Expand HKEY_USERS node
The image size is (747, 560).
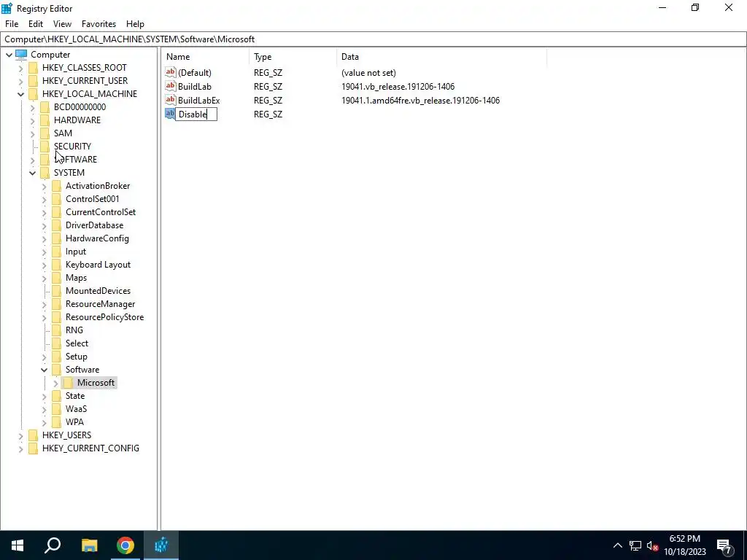[20, 436]
